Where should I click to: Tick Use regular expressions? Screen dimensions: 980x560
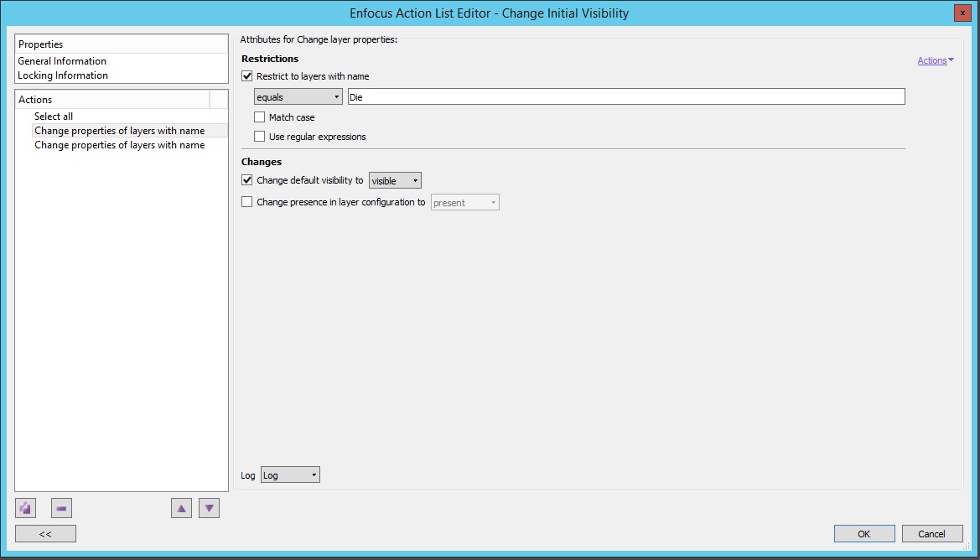pyautogui.click(x=259, y=137)
